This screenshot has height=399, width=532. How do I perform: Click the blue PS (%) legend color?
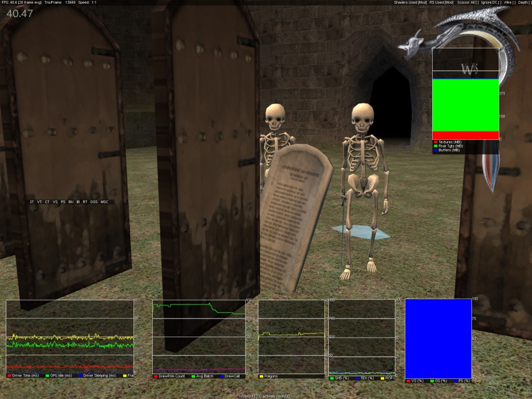[x=456, y=381]
